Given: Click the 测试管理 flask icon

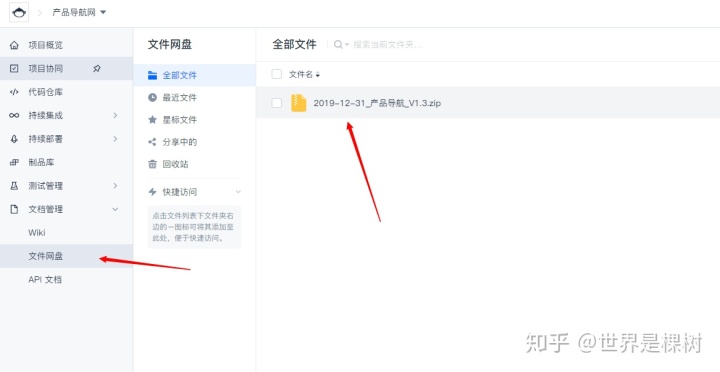Looking at the screenshot, I should [x=14, y=186].
